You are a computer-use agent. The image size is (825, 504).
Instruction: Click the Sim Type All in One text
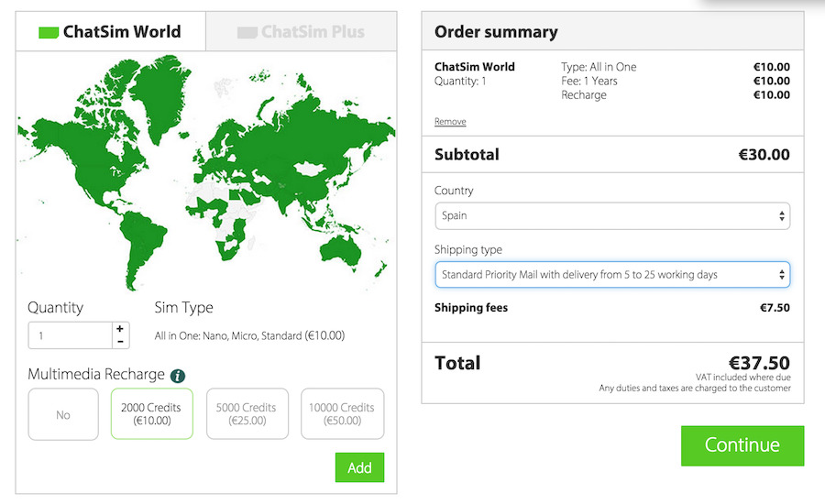249,335
